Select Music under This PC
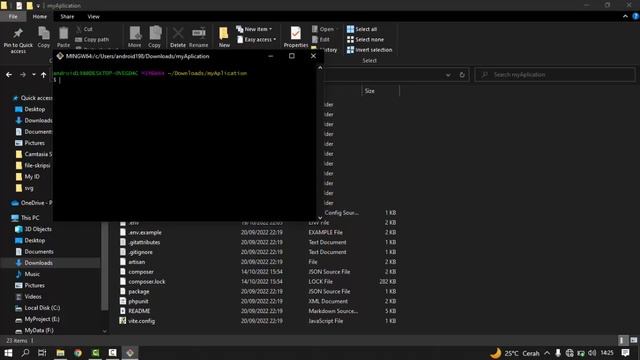Image resolution: width=640 pixels, height=360 pixels. coord(28,274)
